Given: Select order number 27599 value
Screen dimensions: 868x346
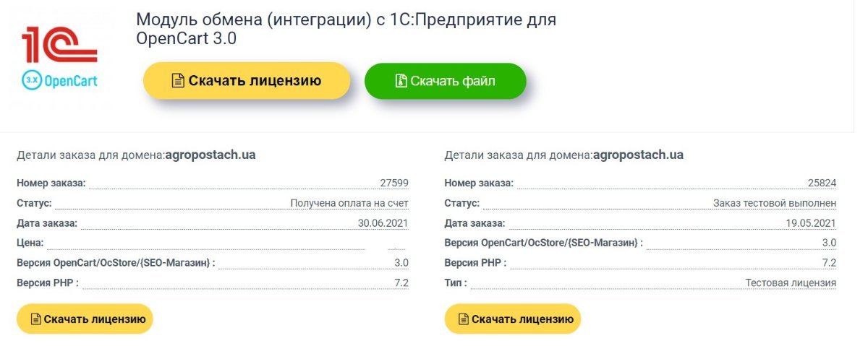Looking at the screenshot, I should [x=394, y=183].
